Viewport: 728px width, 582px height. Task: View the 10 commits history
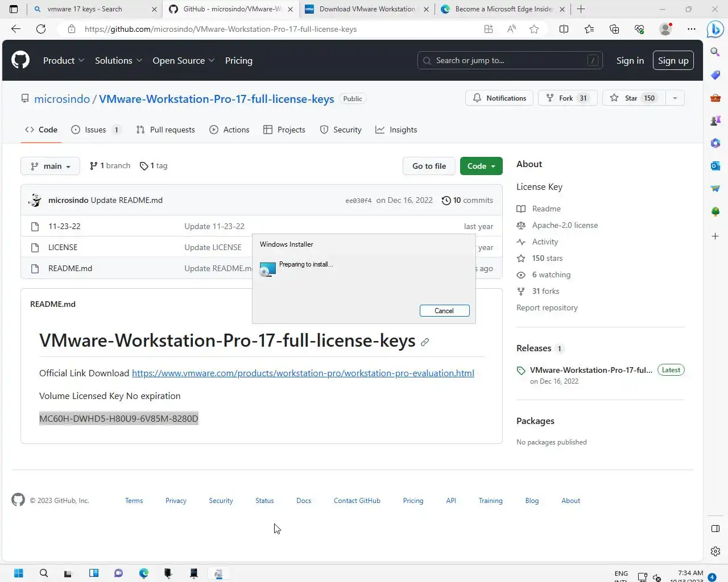tap(468, 200)
